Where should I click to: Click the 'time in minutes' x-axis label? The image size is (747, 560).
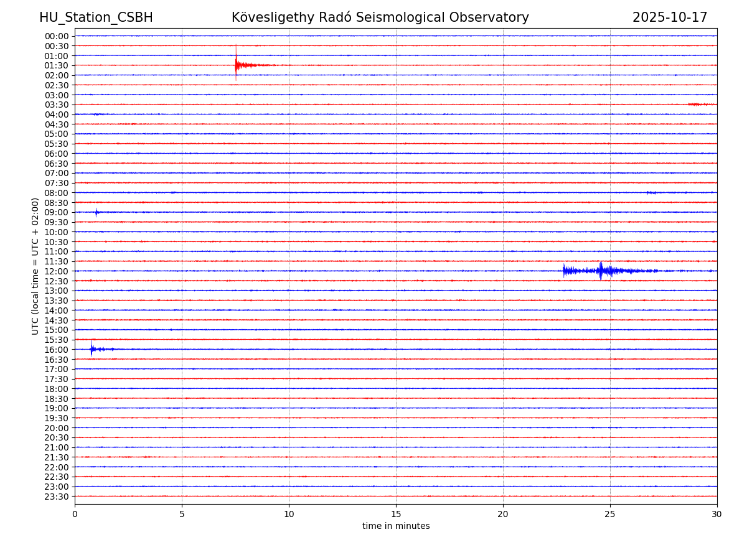(396, 526)
